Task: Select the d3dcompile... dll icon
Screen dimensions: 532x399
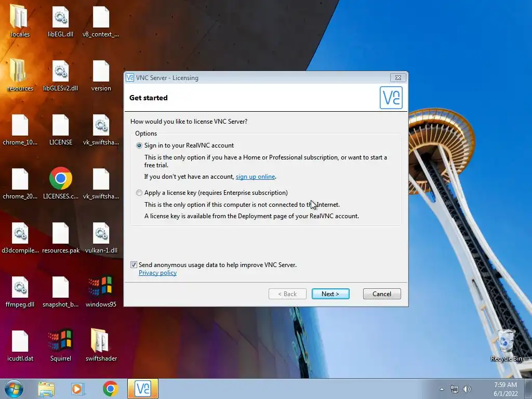Action: coord(20,233)
